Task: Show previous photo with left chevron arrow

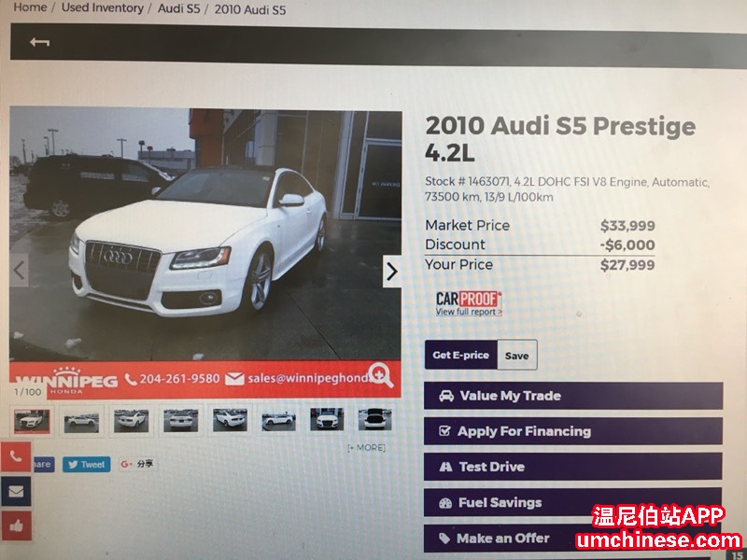Action: [x=19, y=270]
